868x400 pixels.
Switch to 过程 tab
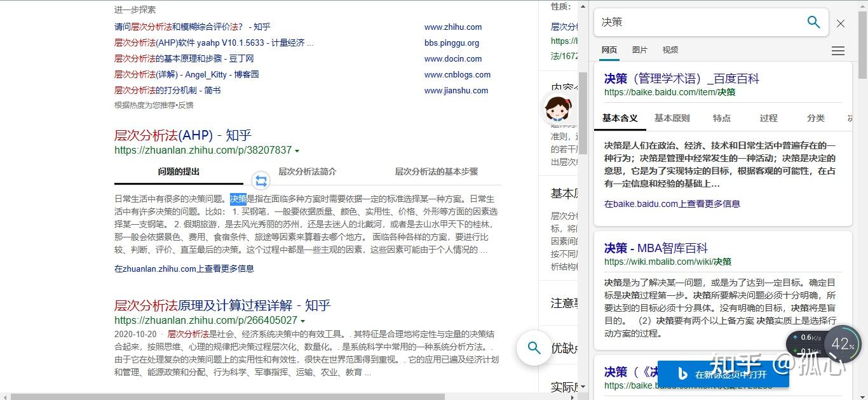point(769,118)
